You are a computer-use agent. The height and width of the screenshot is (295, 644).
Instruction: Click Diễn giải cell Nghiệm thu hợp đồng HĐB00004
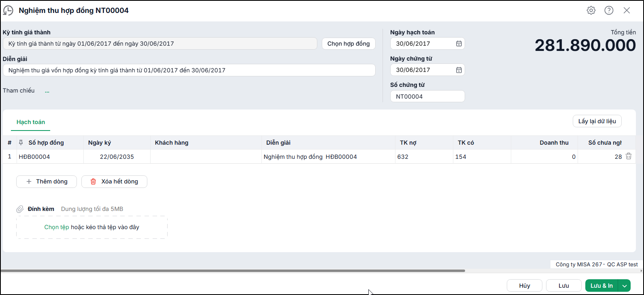pyautogui.click(x=328, y=157)
